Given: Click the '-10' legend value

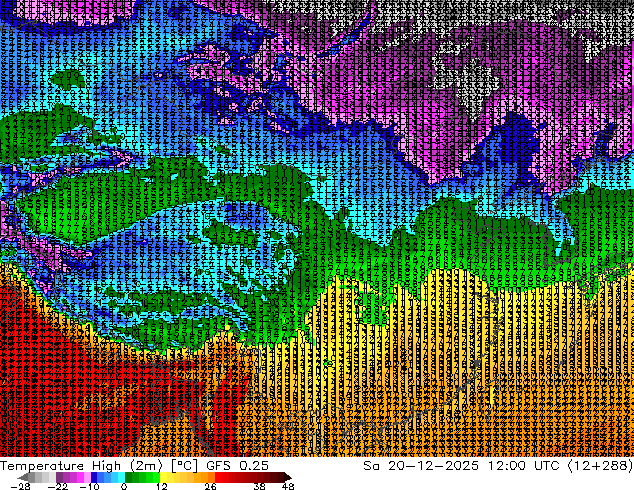Looking at the screenshot, I should (89, 486).
